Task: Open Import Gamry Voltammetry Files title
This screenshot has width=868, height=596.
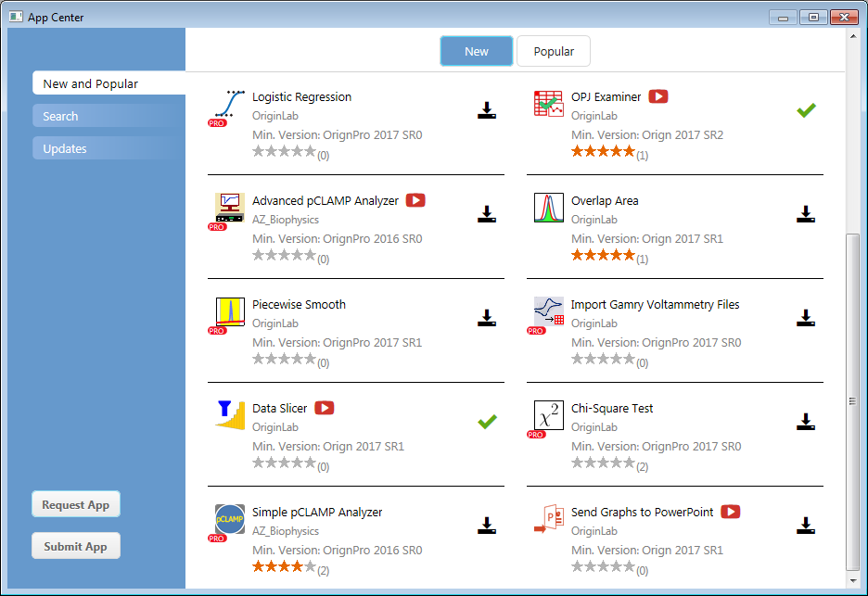Action: point(655,305)
